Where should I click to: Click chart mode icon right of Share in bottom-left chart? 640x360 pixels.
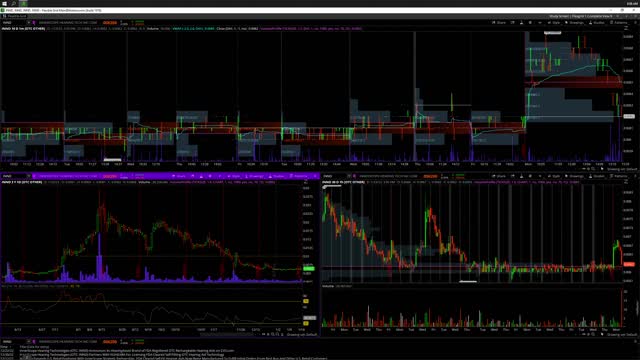[x=193, y=176]
